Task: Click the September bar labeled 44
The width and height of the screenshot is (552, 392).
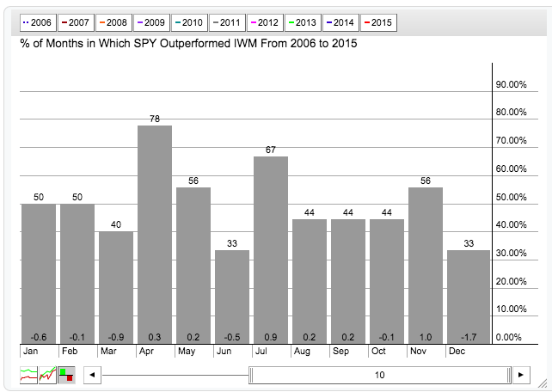Action: click(x=348, y=281)
